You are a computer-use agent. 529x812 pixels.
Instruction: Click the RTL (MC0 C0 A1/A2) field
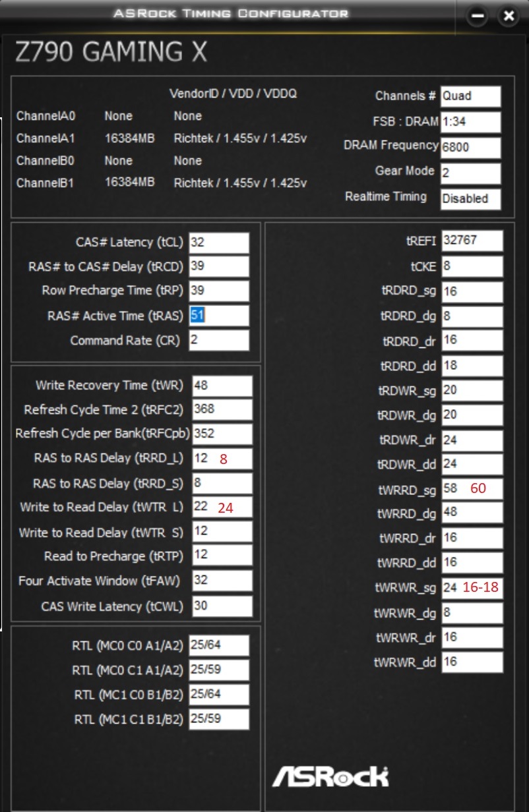pos(219,646)
